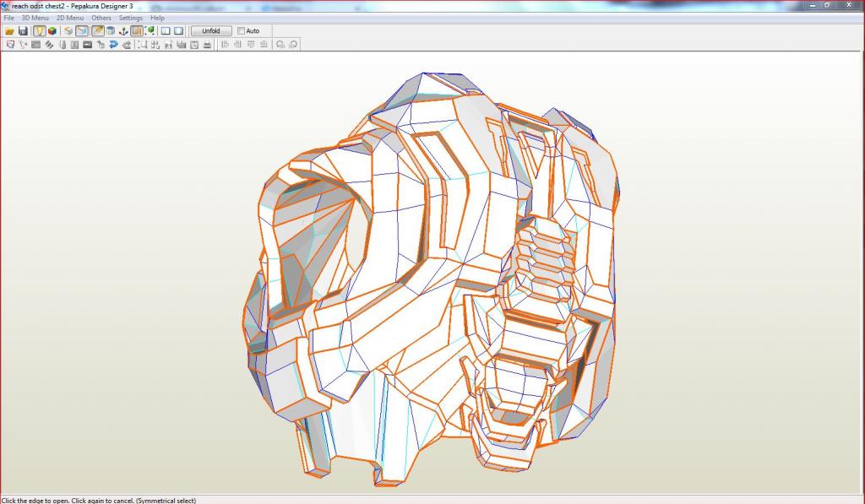
Task: Click the blue curved arrow icon
Action: point(113,45)
